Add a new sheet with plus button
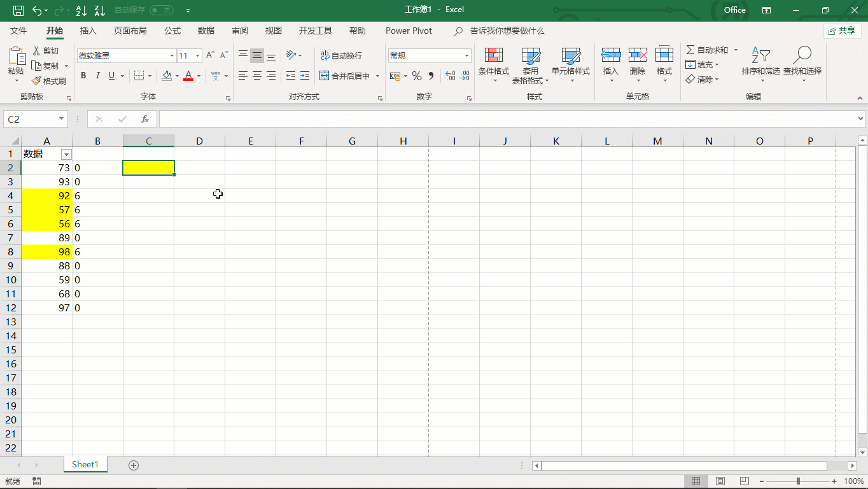The image size is (868, 489). pos(134,465)
